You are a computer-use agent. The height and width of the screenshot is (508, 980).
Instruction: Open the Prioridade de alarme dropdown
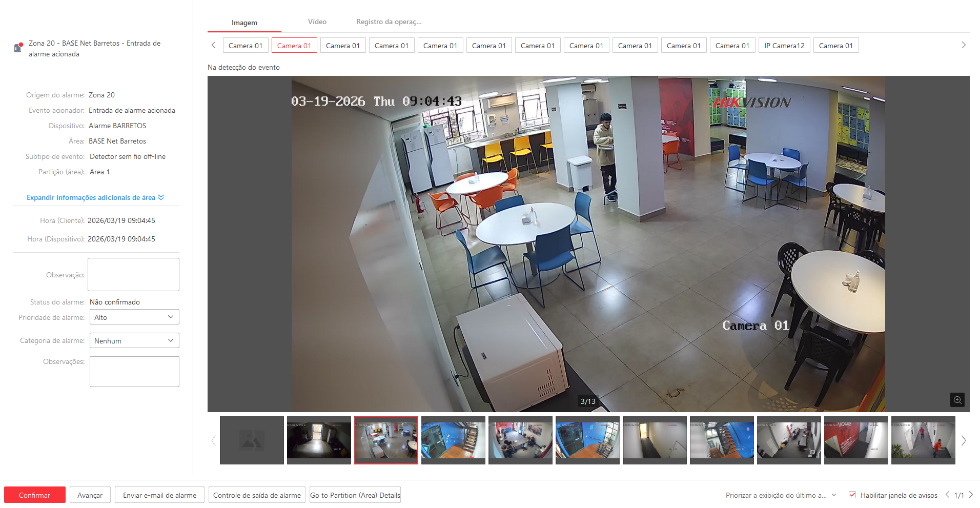pos(134,317)
